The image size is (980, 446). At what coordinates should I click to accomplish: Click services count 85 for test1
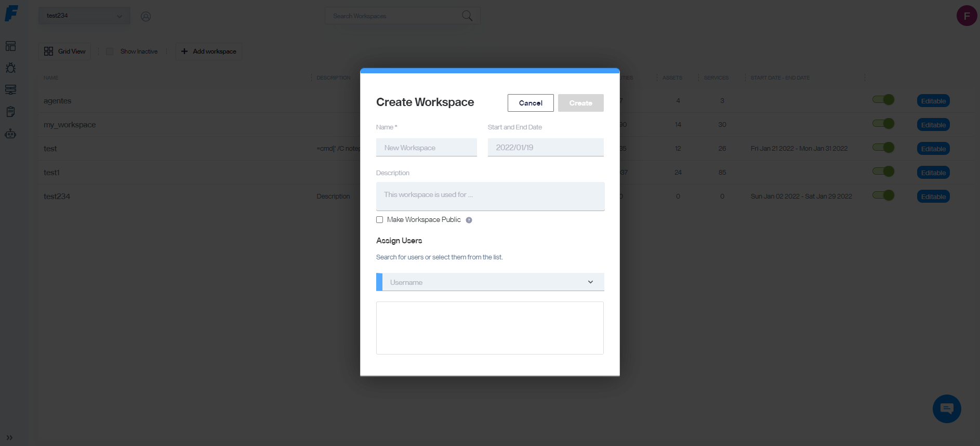[x=722, y=173]
